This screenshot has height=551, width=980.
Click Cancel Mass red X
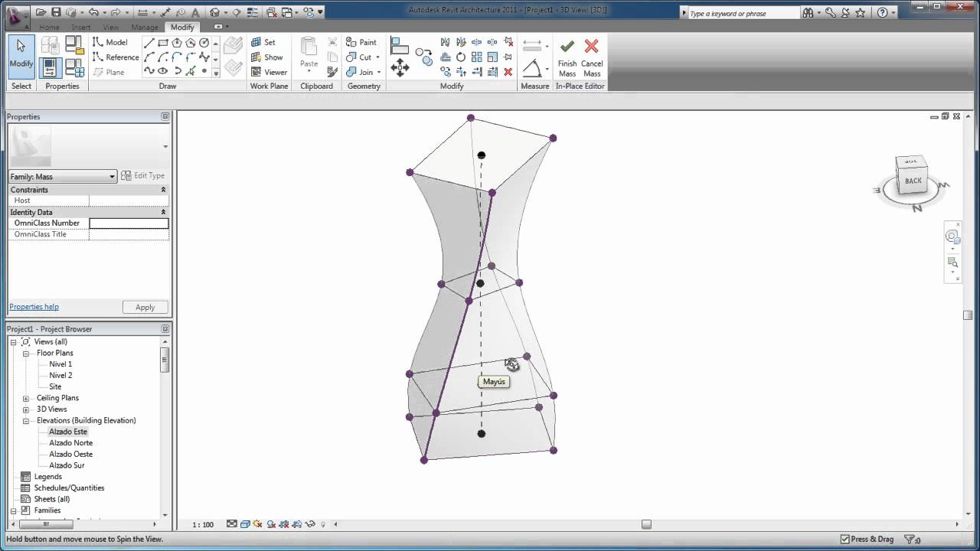coord(592,58)
